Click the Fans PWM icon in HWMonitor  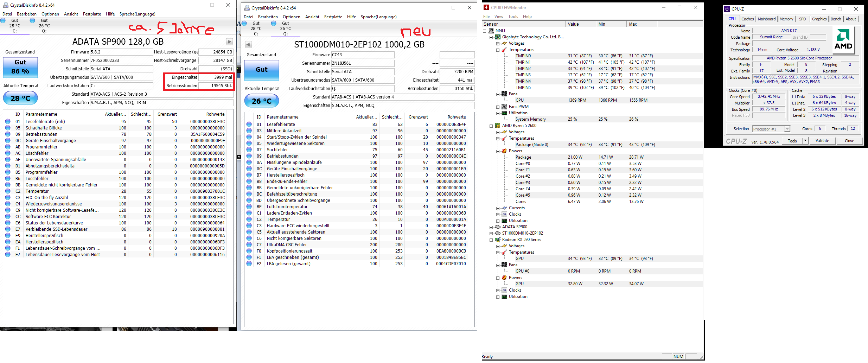click(504, 107)
